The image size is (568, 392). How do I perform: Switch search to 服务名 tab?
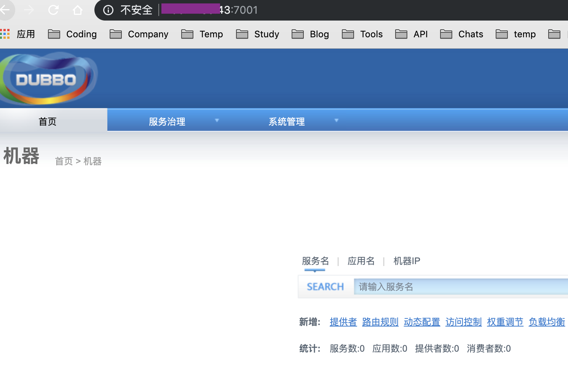coord(315,261)
